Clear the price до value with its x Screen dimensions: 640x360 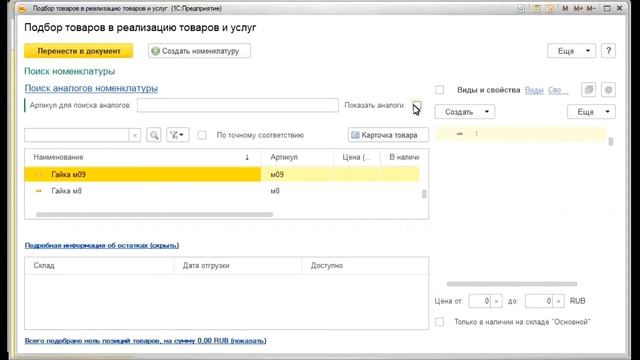[x=558, y=301]
